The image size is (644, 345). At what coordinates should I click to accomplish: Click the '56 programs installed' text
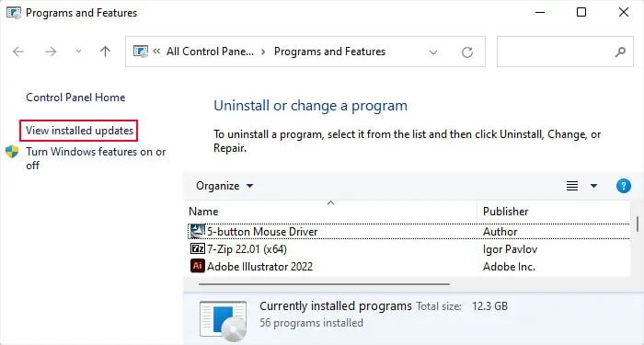point(311,323)
